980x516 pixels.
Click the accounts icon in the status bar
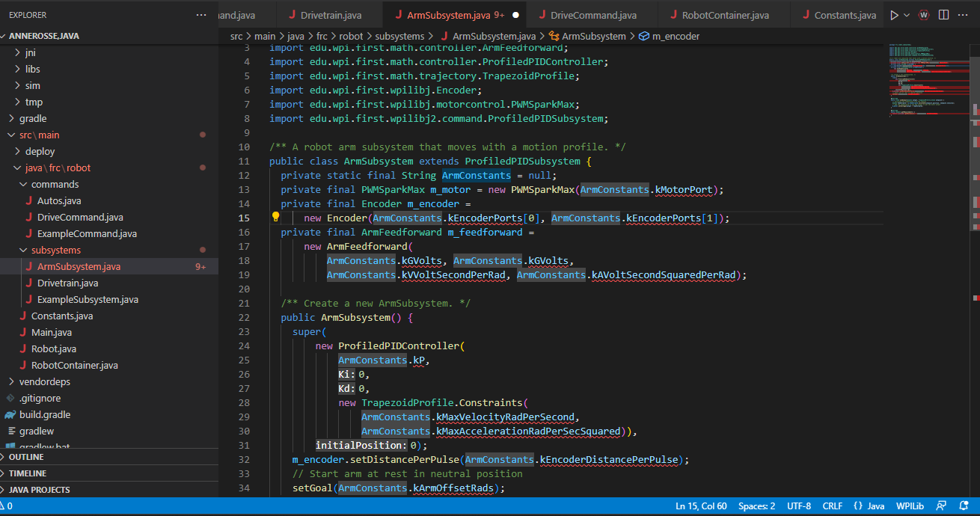[941, 506]
